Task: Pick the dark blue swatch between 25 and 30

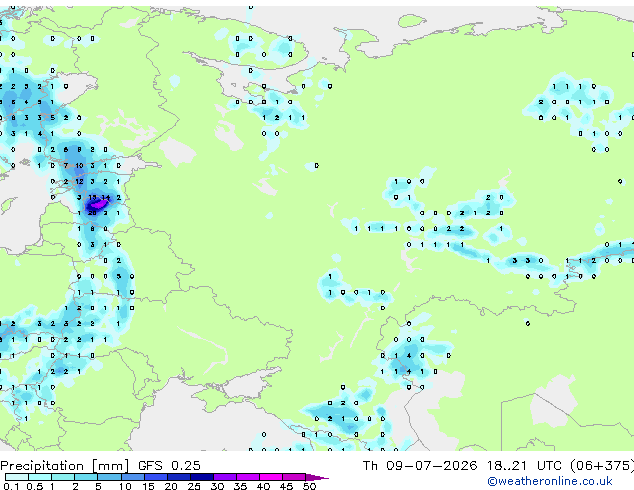Action: 202,477
